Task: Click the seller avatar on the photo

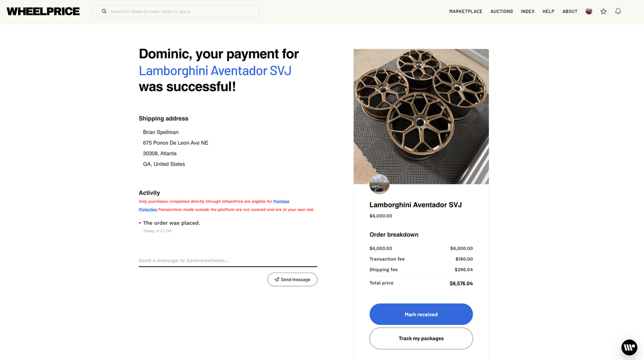Action: click(x=379, y=185)
